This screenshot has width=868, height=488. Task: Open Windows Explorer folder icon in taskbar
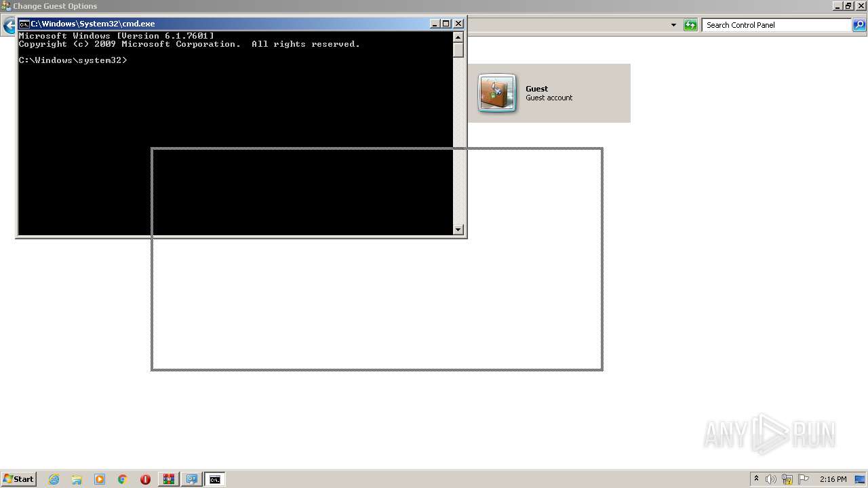77,479
